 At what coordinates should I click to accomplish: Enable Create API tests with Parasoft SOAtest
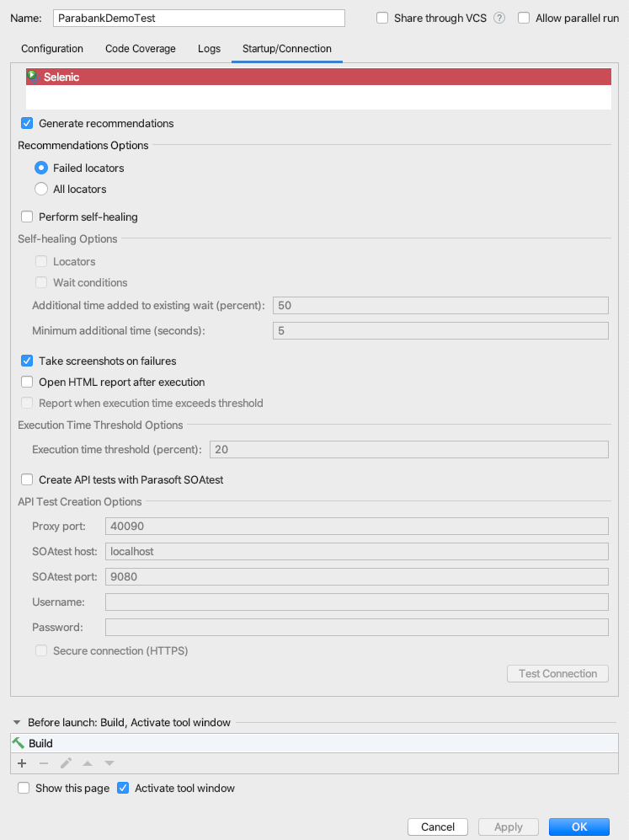coord(27,479)
